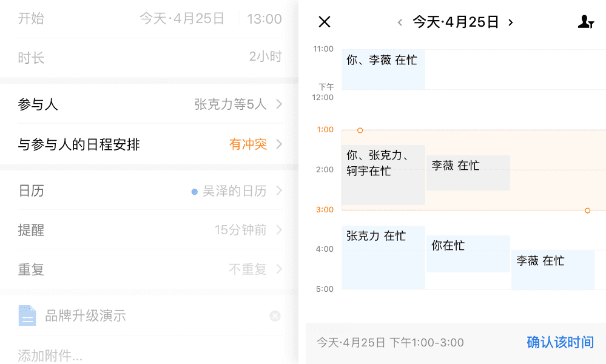Select the start date 今天·4月25日 field
606x364 pixels.
click(x=182, y=19)
